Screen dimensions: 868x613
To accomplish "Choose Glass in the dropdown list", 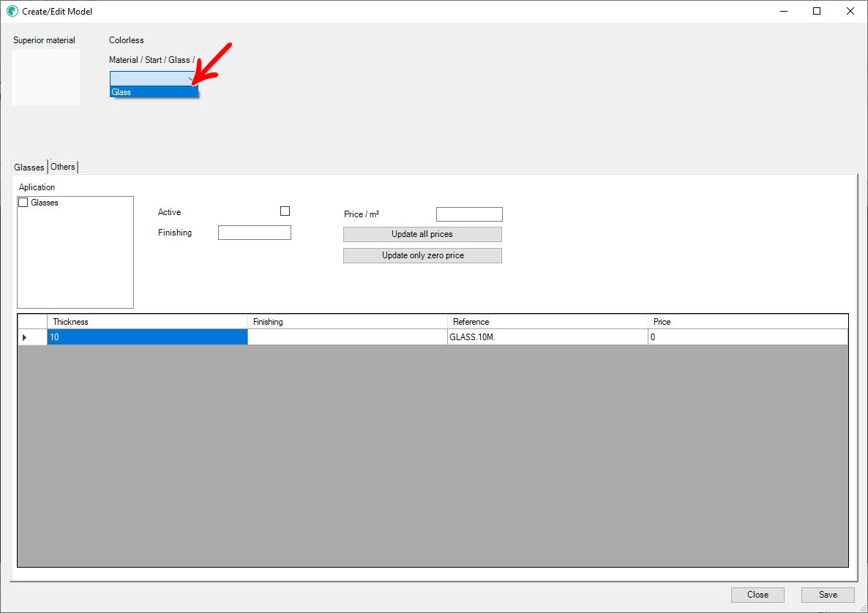I will click(154, 92).
